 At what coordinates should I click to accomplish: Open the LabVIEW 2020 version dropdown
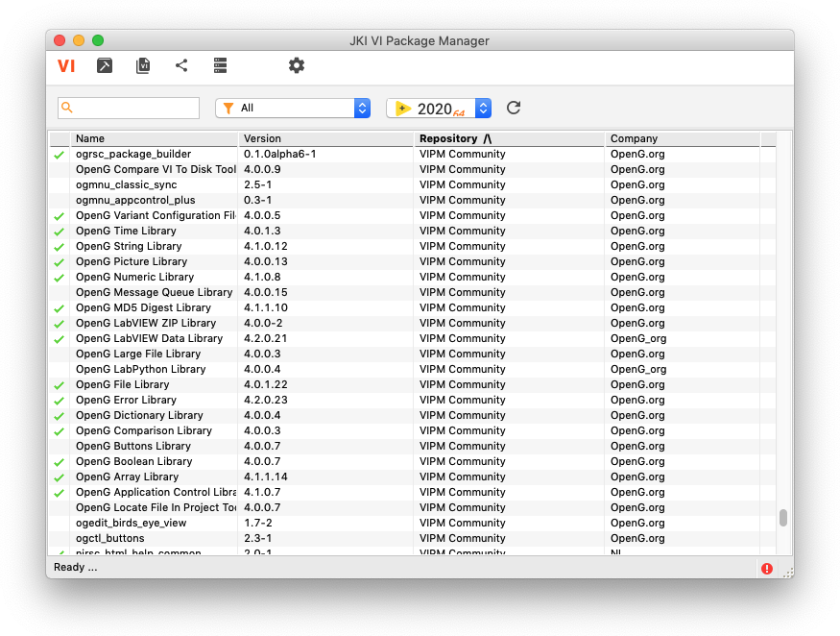pos(439,108)
